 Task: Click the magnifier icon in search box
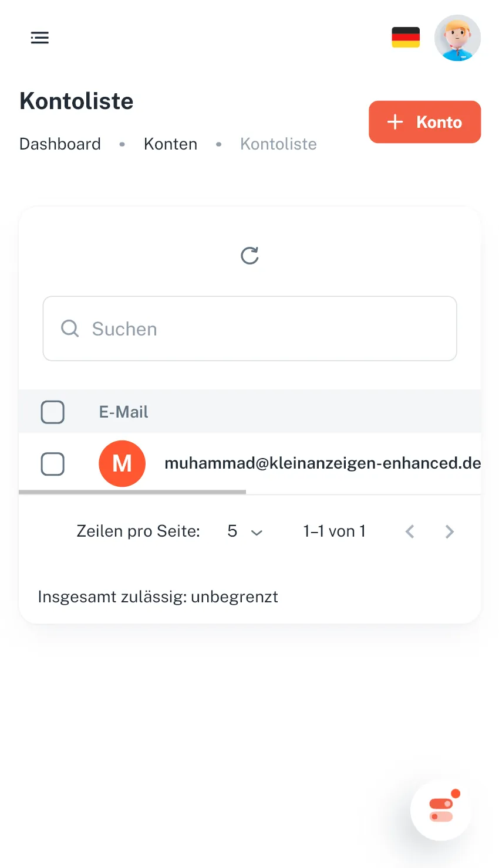[70, 328]
